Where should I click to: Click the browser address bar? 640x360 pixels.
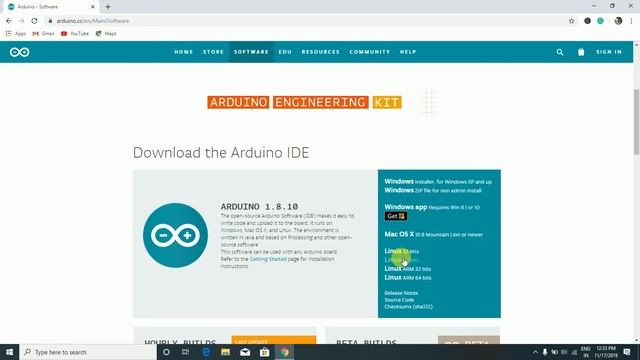point(306,21)
